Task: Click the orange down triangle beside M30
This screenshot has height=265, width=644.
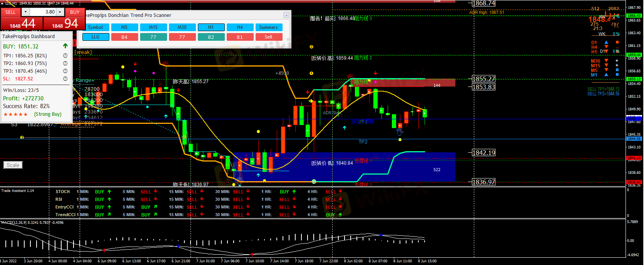Action: click(606, 61)
